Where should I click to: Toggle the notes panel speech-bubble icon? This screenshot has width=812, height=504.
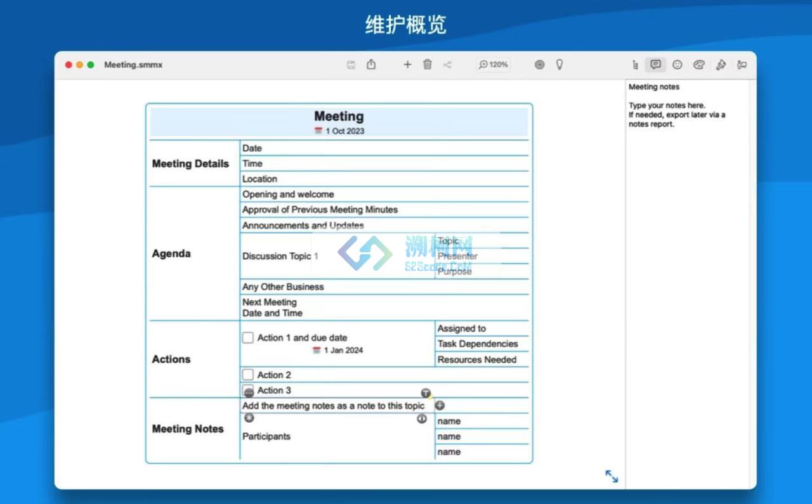point(656,65)
